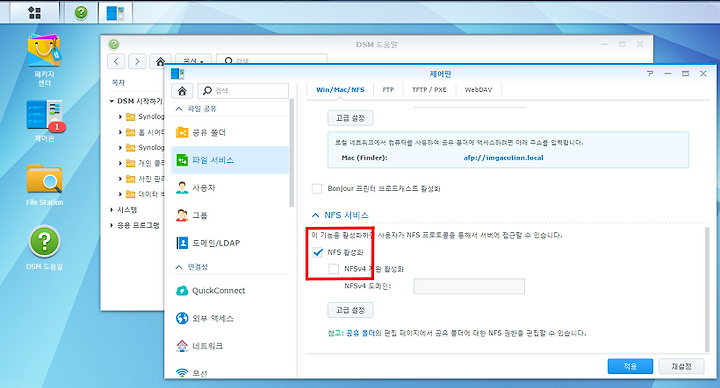Select 파일 서비스 in the sidebar
Screen dimensions: 720x388
[x=230, y=160]
